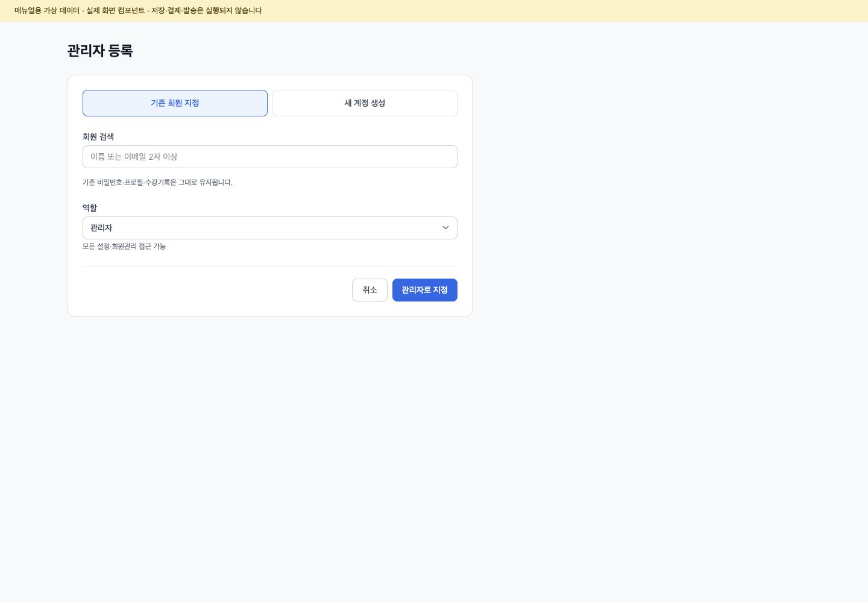Click the 취소 button
The image size is (868, 603).
click(x=370, y=290)
